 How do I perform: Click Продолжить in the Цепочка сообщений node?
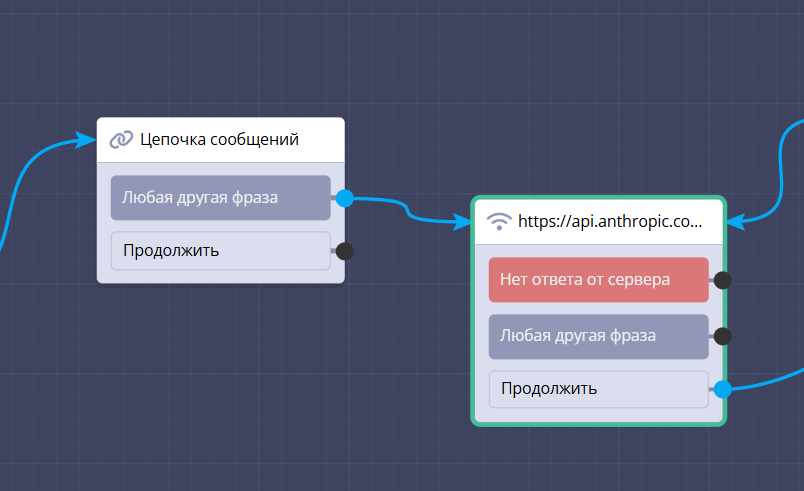pos(220,251)
